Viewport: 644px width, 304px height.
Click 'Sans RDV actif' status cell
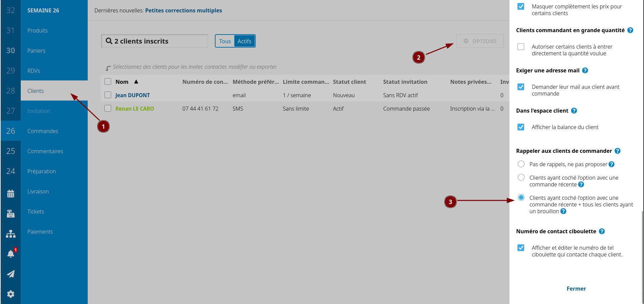tap(400, 95)
